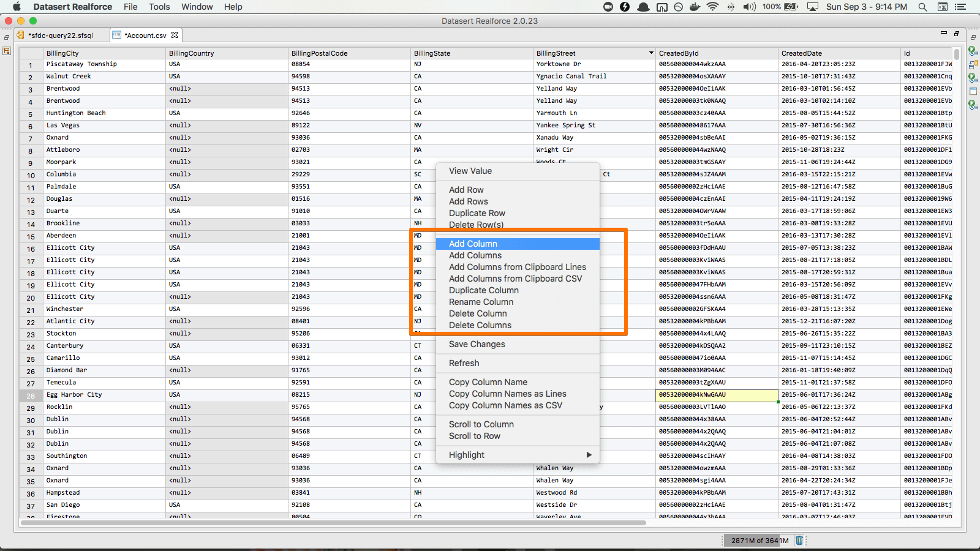Click Save Changes in the context menu
980x551 pixels.
click(x=477, y=344)
